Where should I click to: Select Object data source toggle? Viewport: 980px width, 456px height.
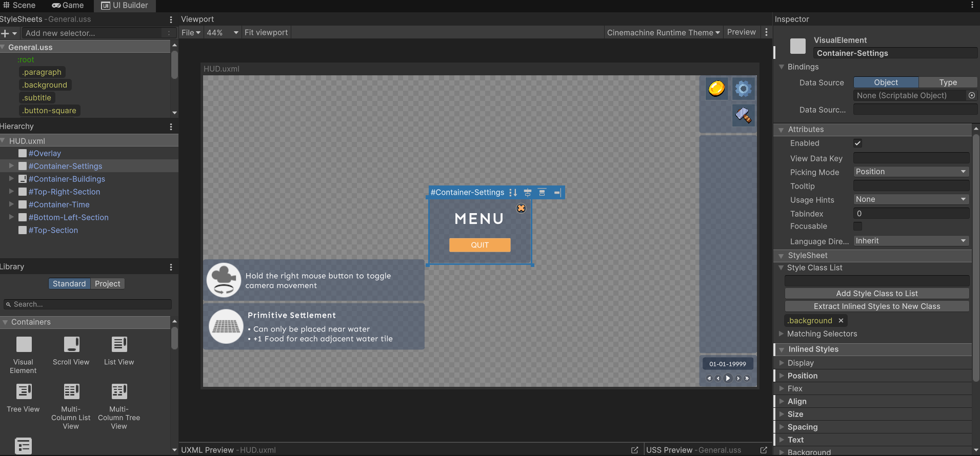pos(886,82)
